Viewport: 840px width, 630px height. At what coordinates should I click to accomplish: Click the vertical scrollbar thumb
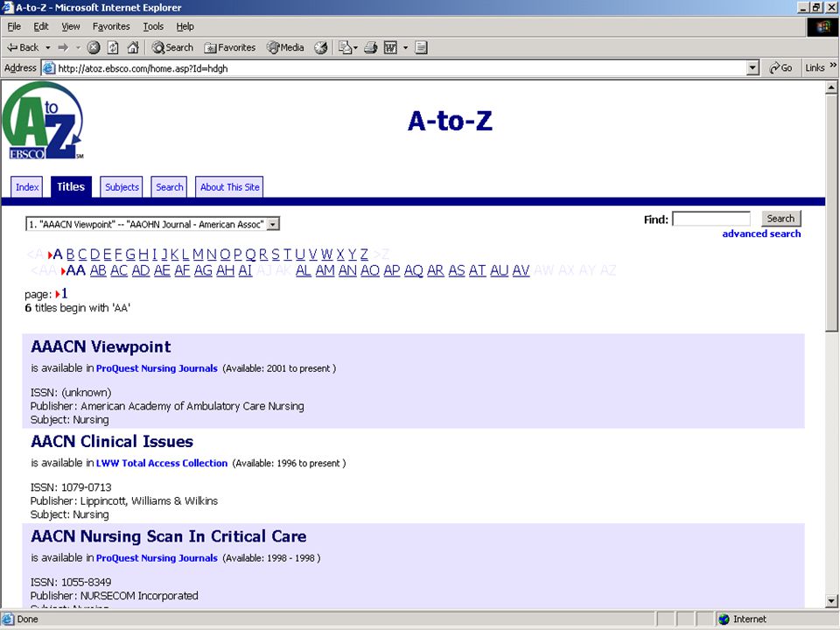[831, 213]
